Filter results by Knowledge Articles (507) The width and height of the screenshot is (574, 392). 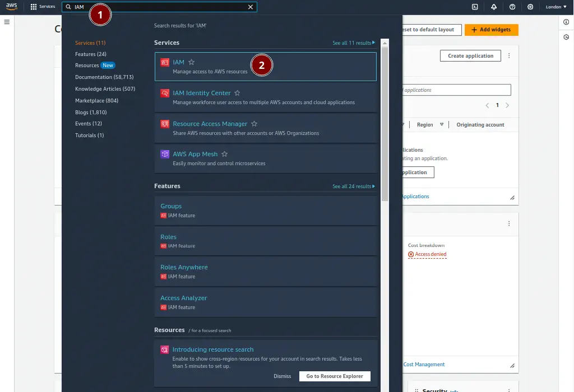pyautogui.click(x=105, y=89)
